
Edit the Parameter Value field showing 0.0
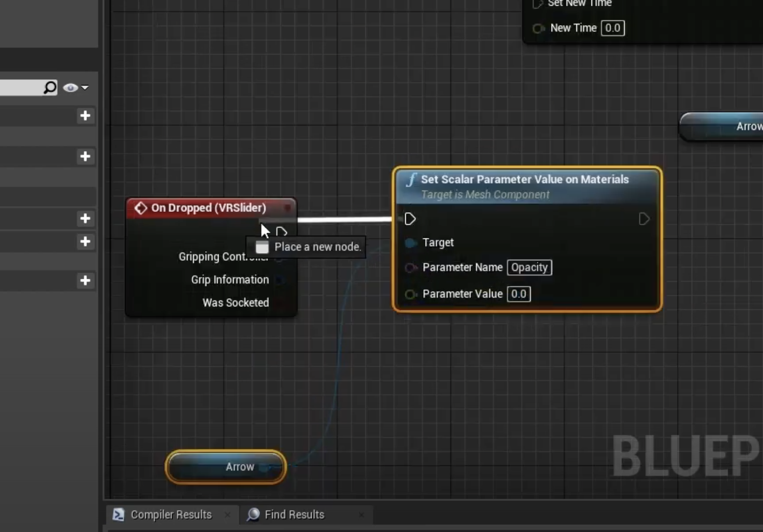pos(519,294)
